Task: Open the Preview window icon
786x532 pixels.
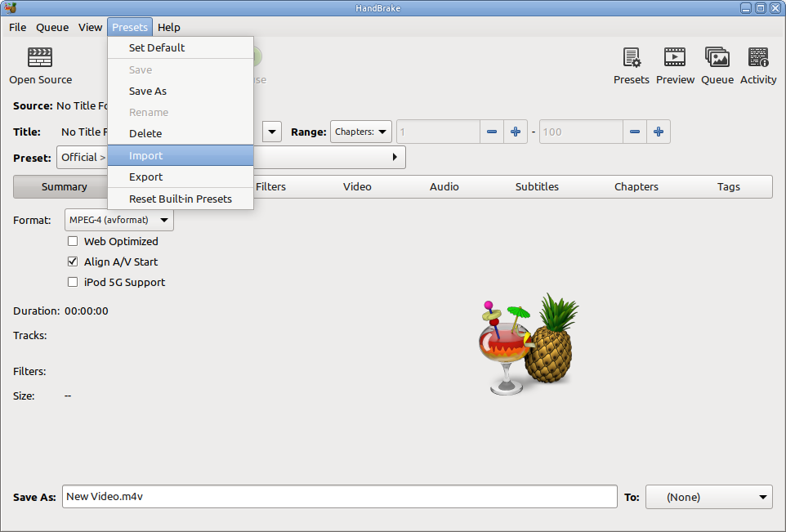Action: (675, 58)
